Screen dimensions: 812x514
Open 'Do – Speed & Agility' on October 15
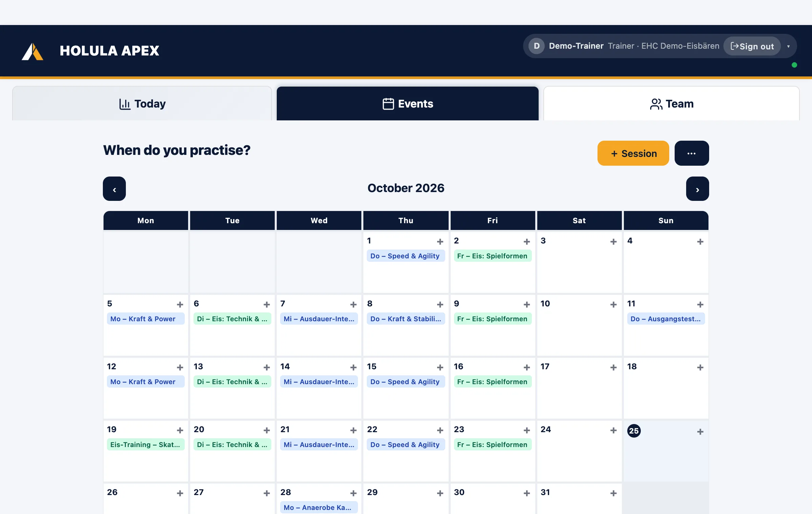pos(406,382)
